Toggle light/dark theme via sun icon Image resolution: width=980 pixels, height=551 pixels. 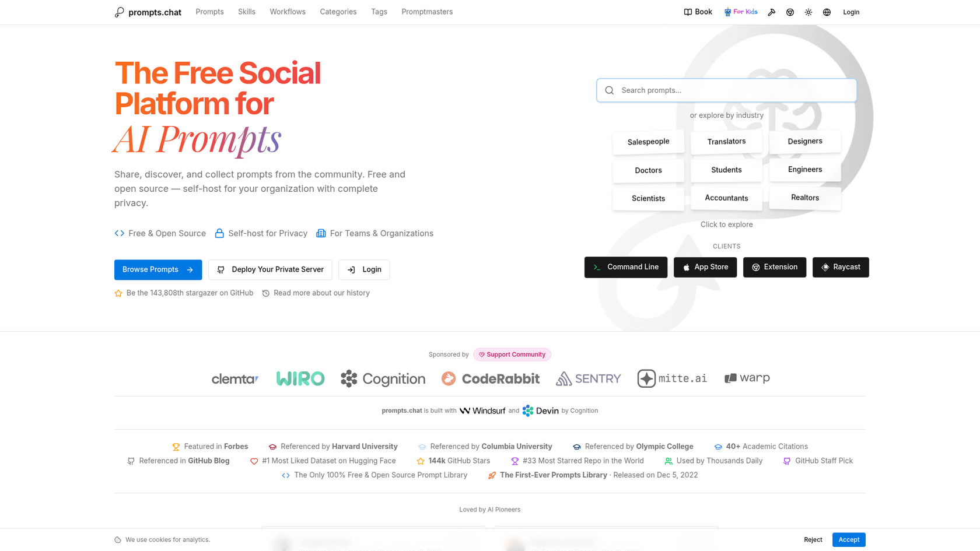[x=808, y=12]
